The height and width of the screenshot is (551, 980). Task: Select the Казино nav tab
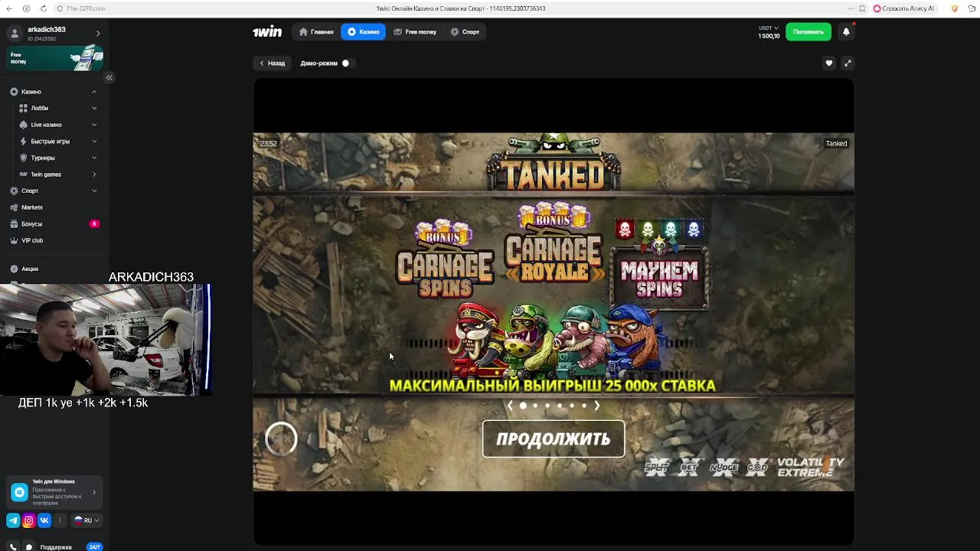(363, 32)
